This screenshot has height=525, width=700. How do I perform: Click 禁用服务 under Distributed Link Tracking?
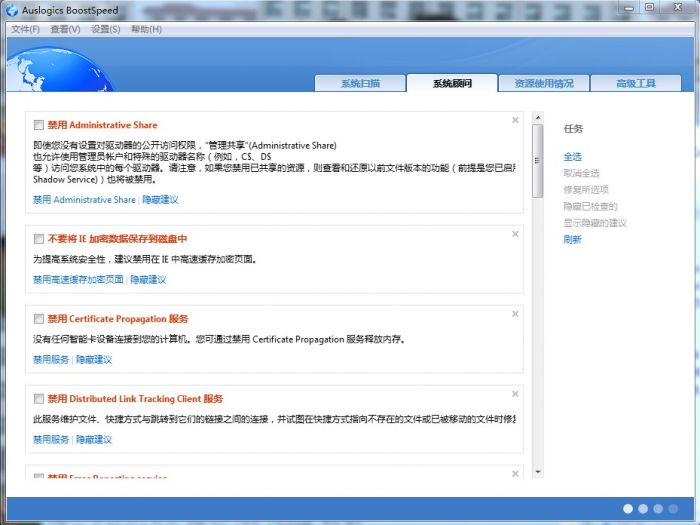click(51, 439)
